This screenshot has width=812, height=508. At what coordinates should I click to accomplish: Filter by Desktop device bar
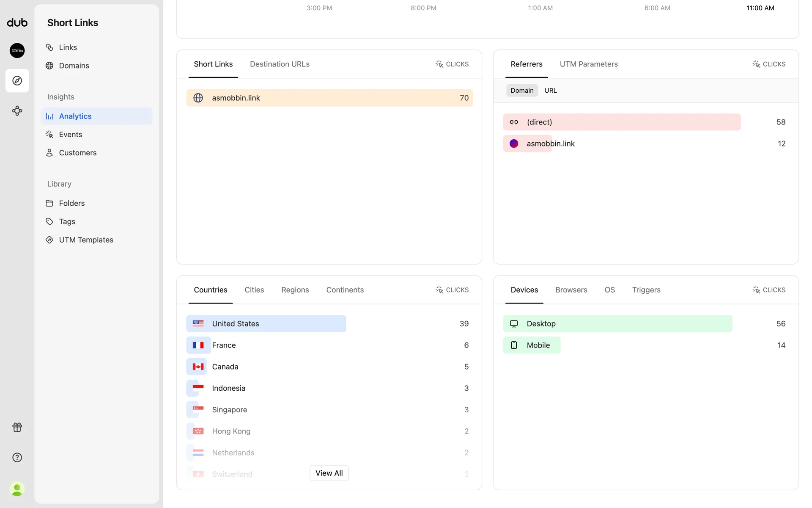pyautogui.click(x=617, y=323)
